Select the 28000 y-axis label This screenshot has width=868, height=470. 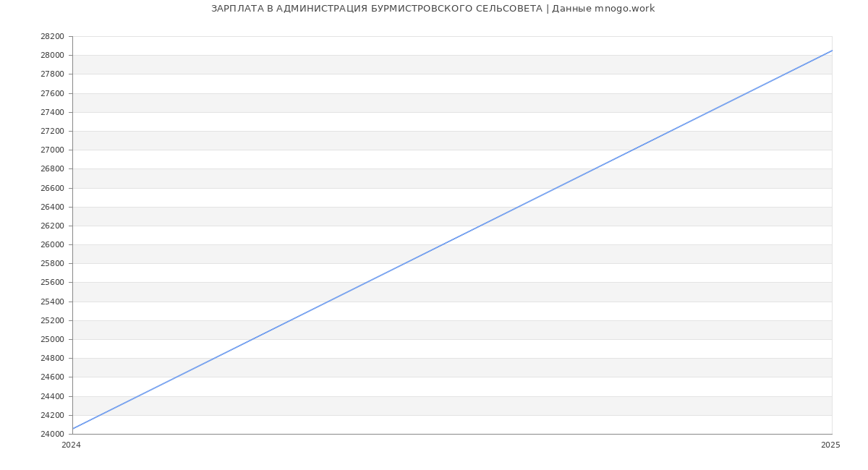(x=52, y=55)
